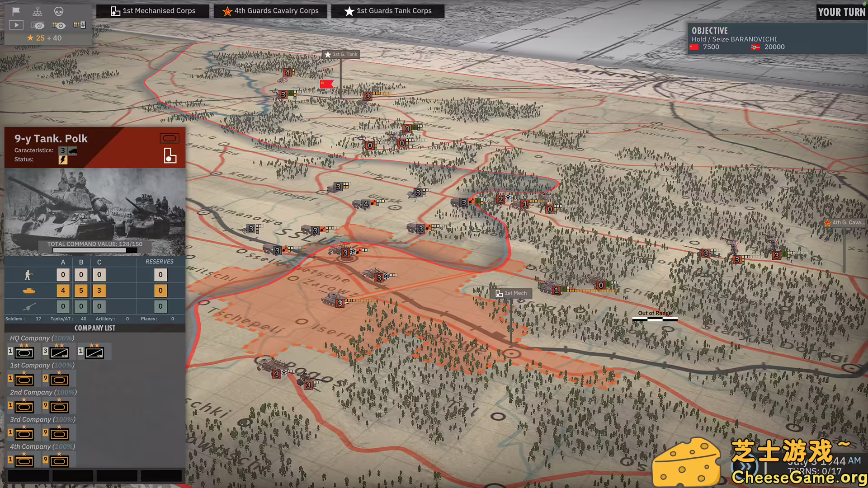Click the flag objectives icon
Image resolution: width=868 pixels, height=488 pixels.
16,11
